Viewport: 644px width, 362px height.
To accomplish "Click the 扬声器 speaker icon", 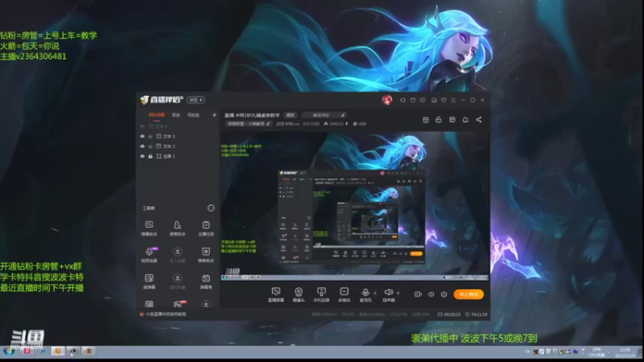I will (388, 292).
